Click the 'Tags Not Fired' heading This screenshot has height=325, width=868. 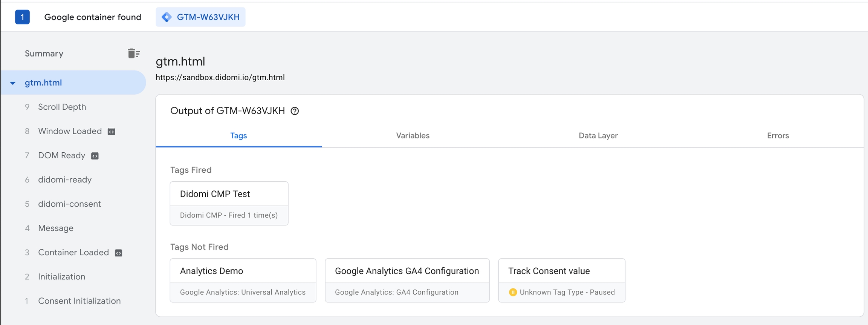click(199, 247)
